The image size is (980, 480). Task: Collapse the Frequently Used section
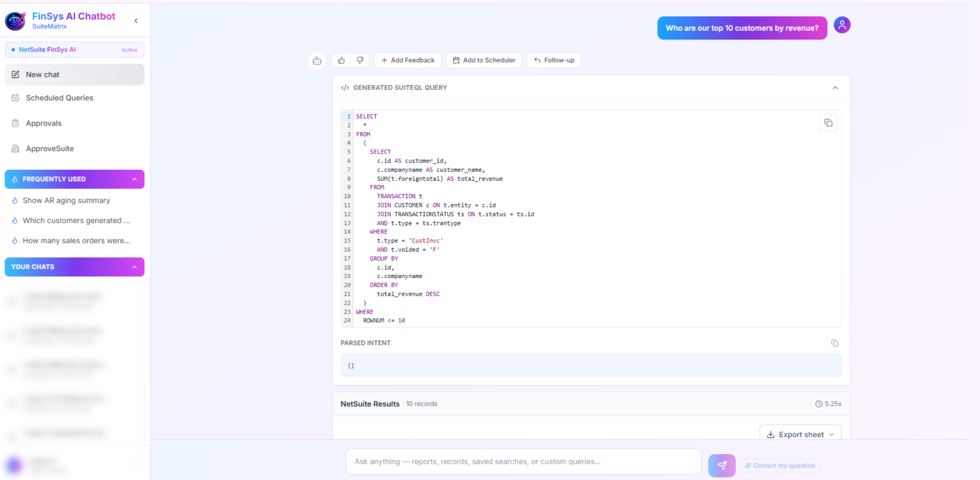[x=134, y=179]
